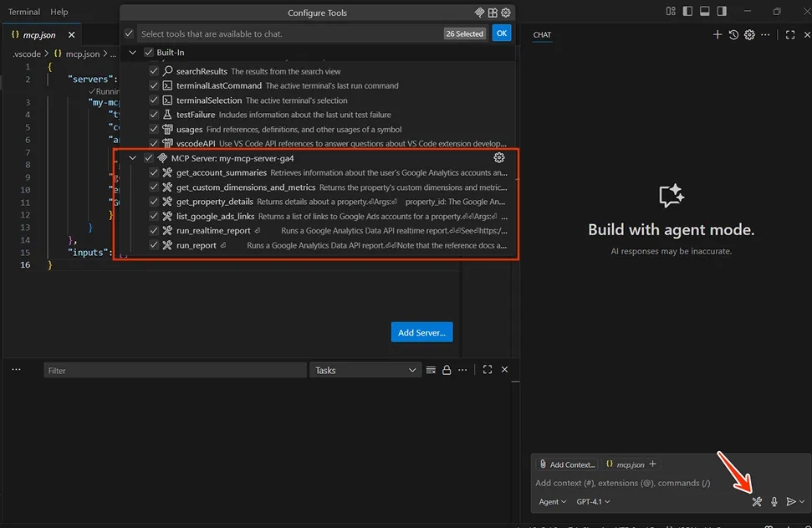Focus the output Filter field
Screen dimensions: 812x528
pos(175,370)
